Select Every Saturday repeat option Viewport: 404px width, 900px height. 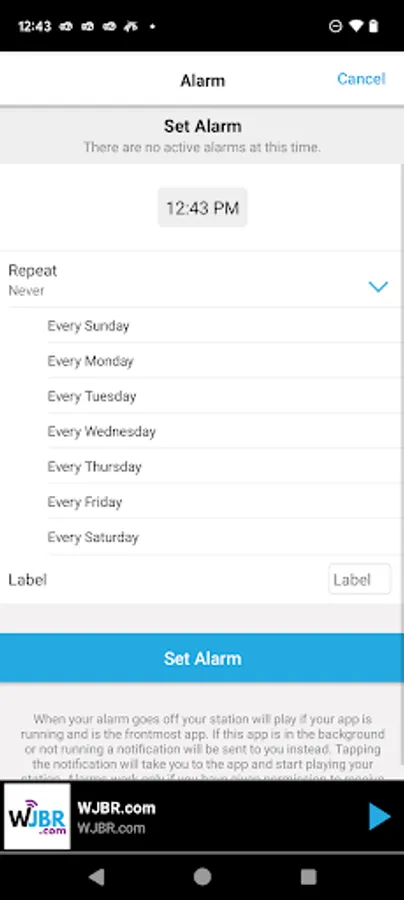[224, 537]
